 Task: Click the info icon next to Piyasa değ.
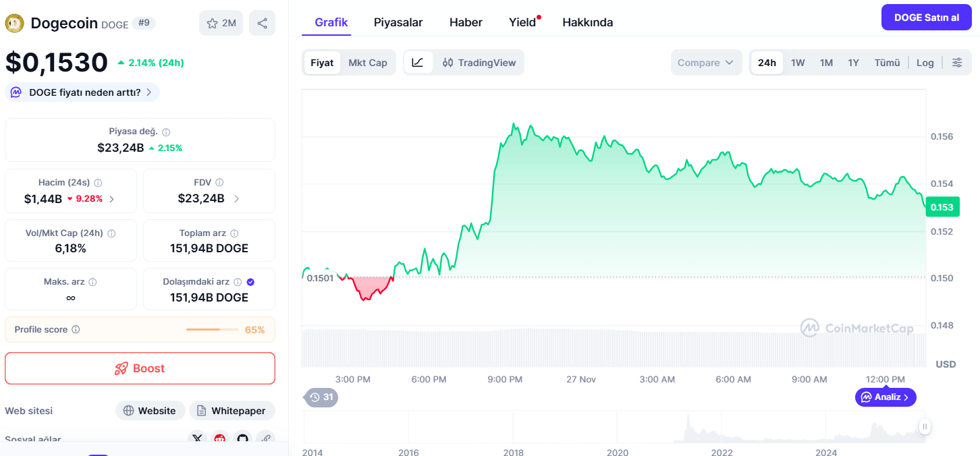coord(166,132)
